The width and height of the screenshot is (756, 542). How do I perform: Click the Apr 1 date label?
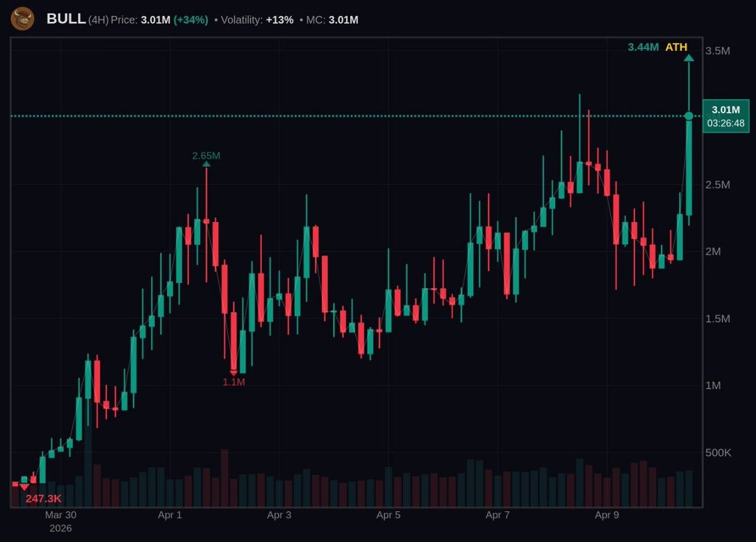pyautogui.click(x=169, y=515)
